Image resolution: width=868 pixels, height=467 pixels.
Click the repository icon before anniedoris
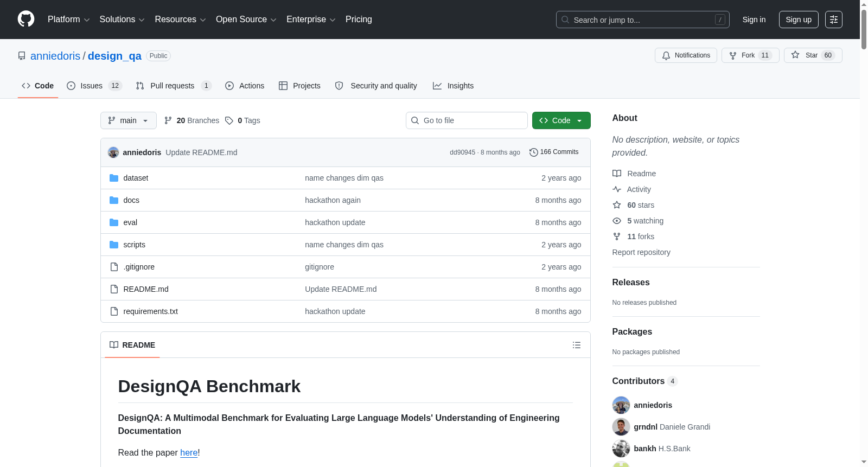[x=22, y=56]
